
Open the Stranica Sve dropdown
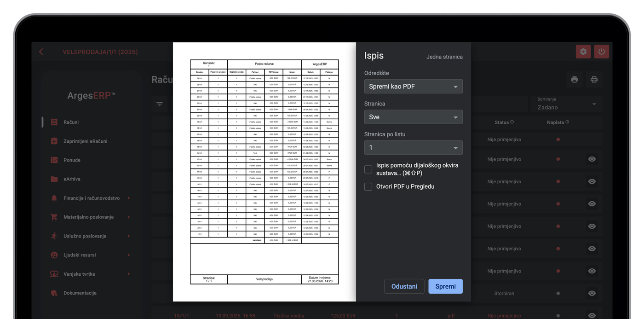click(414, 117)
